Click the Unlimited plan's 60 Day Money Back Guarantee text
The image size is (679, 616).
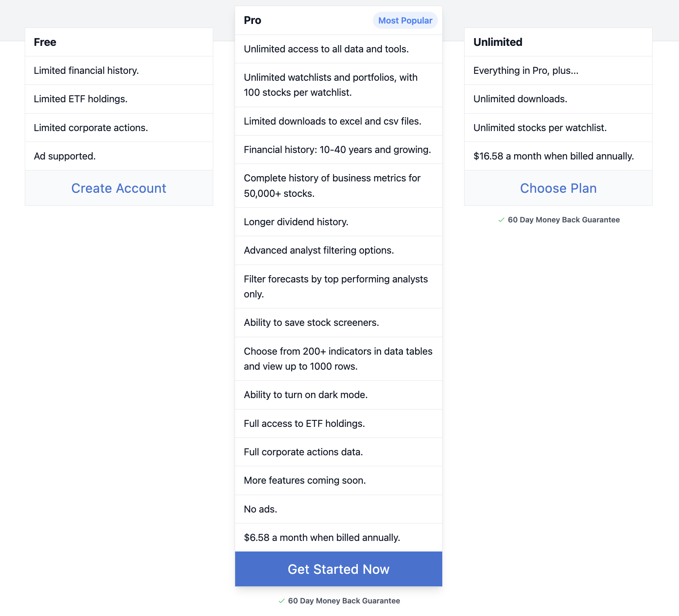(564, 220)
